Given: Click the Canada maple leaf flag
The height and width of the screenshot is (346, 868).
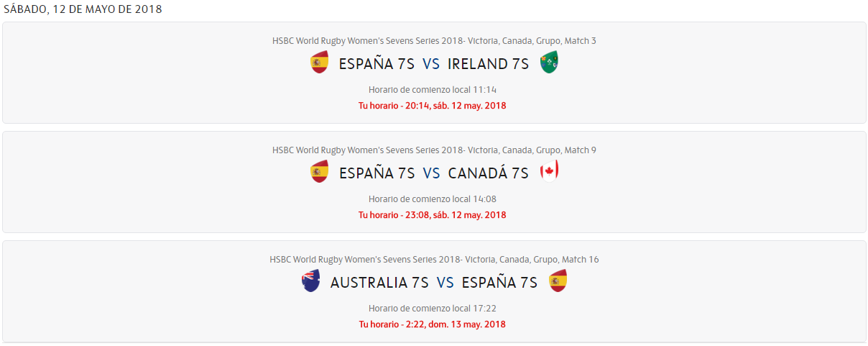Looking at the screenshot, I should click(x=549, y=171).
